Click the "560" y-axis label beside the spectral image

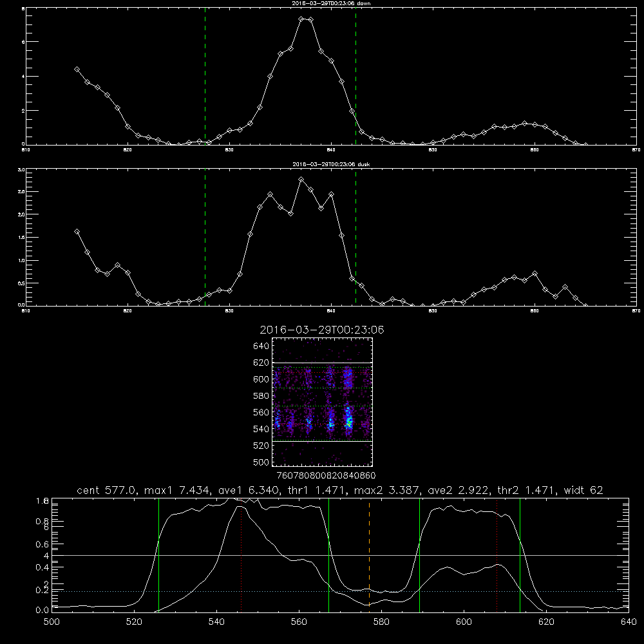pos(261,412)
